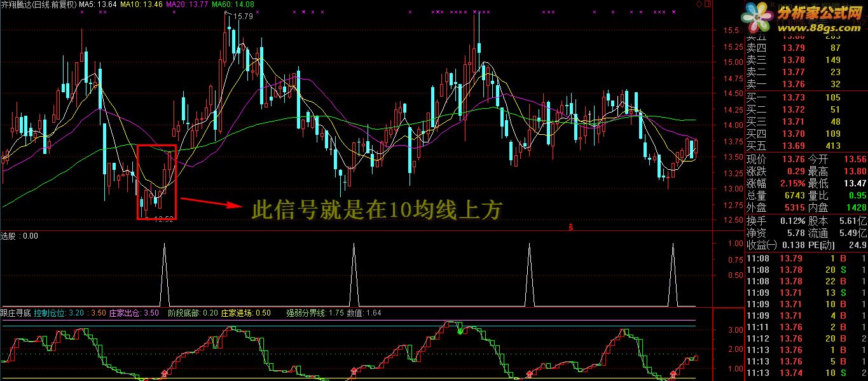Click the third white spike in 选股 panel

point(528,274)
